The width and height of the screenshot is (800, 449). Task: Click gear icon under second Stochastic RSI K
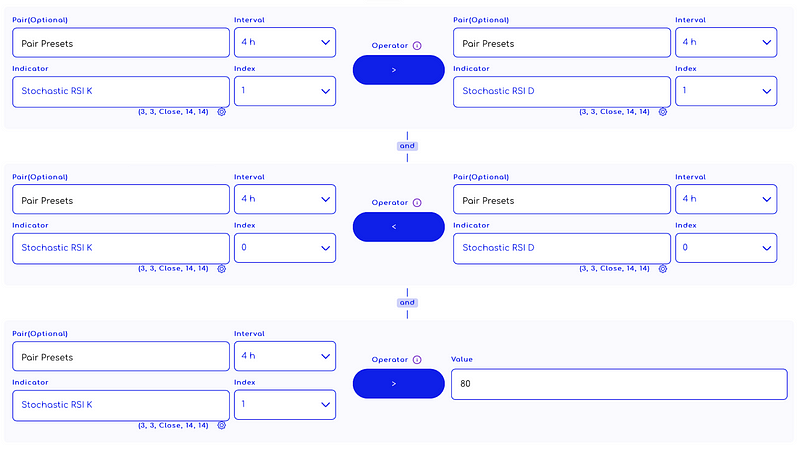(221, 269)
